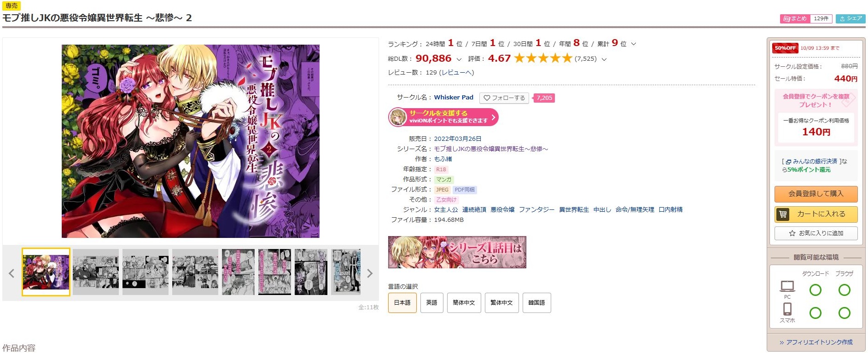The image size is (868, 353).
Task: Click the まとめ icon button
Action: pyautogui.click(x=794, y=18)
